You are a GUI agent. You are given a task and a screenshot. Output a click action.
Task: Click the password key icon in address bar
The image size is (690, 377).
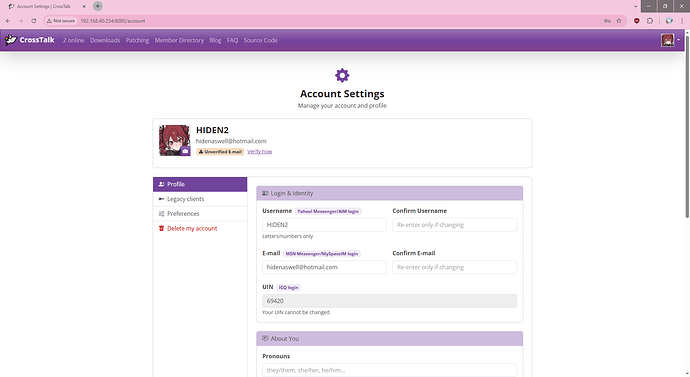tap(607, 21)
